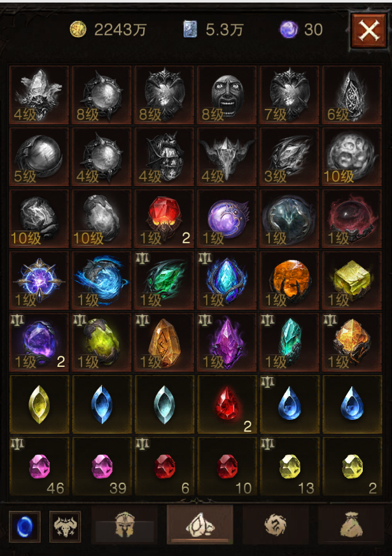This screenshot has height=556, width=392.
Task: Switch to the gems inventory tab
Action: (x=200, y=524)
